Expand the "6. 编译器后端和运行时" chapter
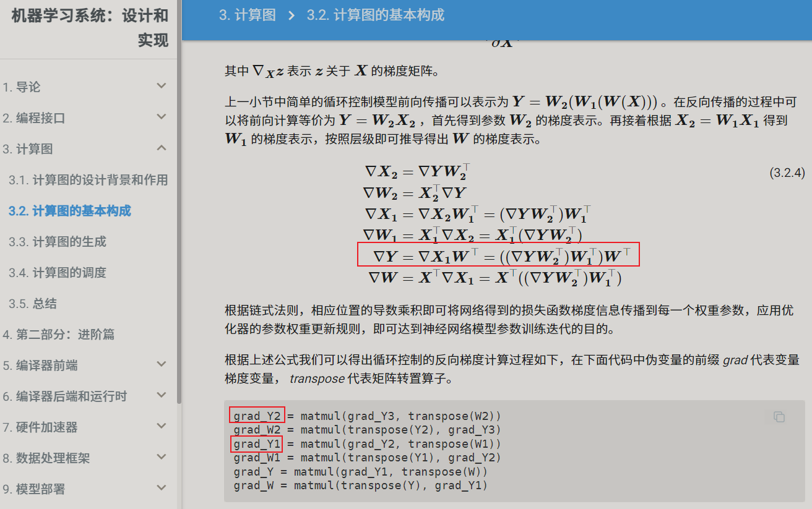 162,395
